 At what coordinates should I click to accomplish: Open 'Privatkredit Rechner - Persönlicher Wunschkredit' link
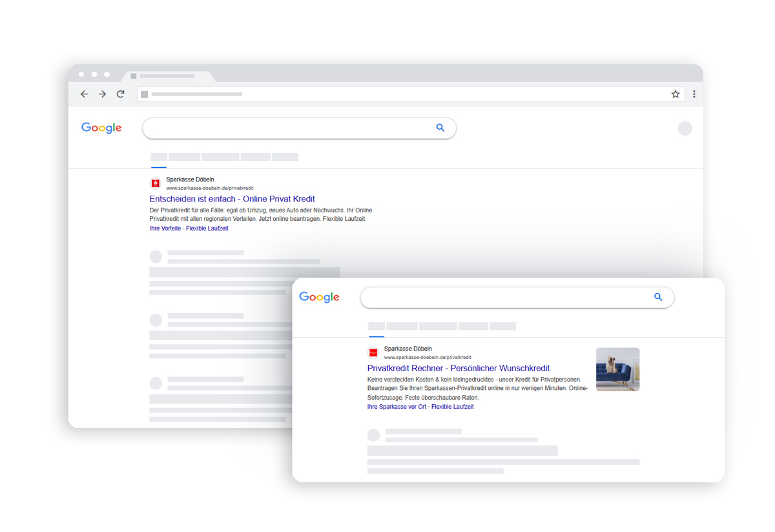coord(458,368)
